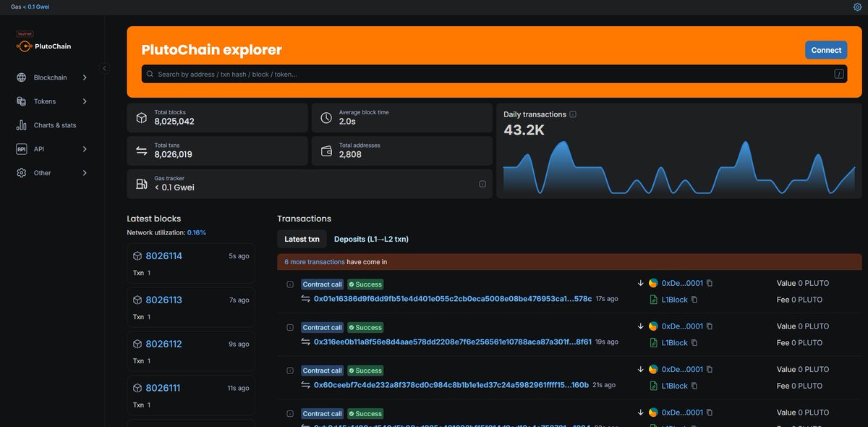Screen dimensions: 868x427
Task: Collapse the sidebar with arrow button
Action: pos(104,68)
